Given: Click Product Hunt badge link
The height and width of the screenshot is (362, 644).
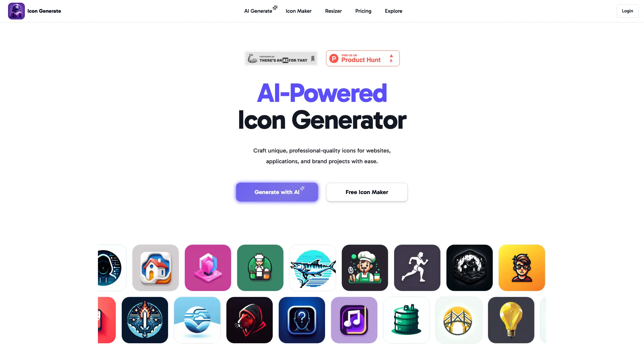Looking at the screenshot, I should tap(363, 58).
